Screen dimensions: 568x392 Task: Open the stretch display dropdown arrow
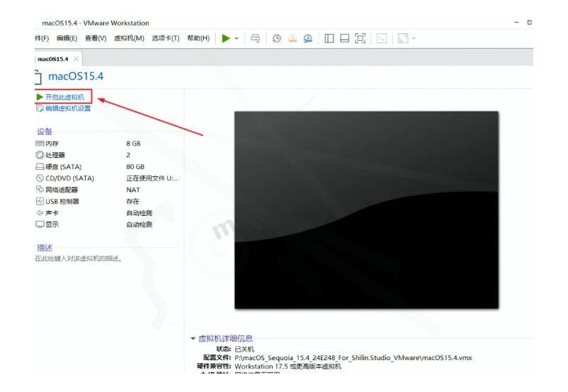pyautogui.click(x=414, y=38)
